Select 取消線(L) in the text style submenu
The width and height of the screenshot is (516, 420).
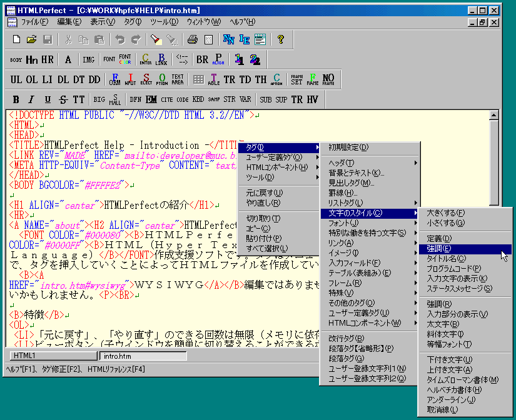[465, 410]
